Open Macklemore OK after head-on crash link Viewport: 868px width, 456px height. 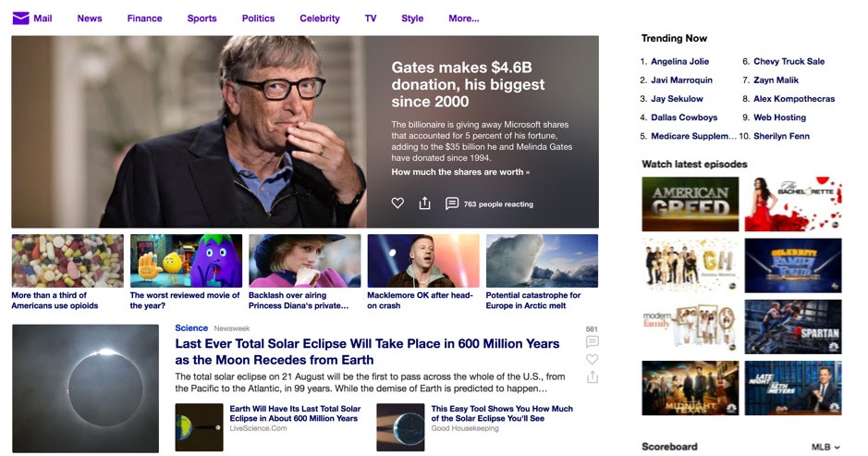point(421,301)
